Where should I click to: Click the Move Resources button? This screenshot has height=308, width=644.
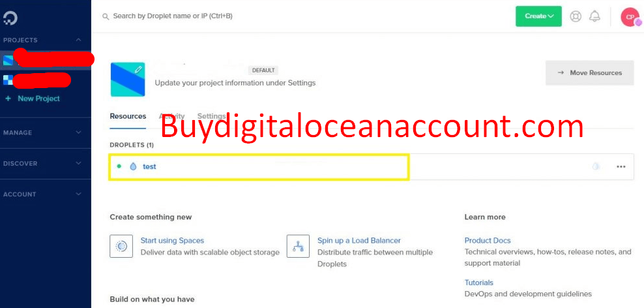(589, 73)
